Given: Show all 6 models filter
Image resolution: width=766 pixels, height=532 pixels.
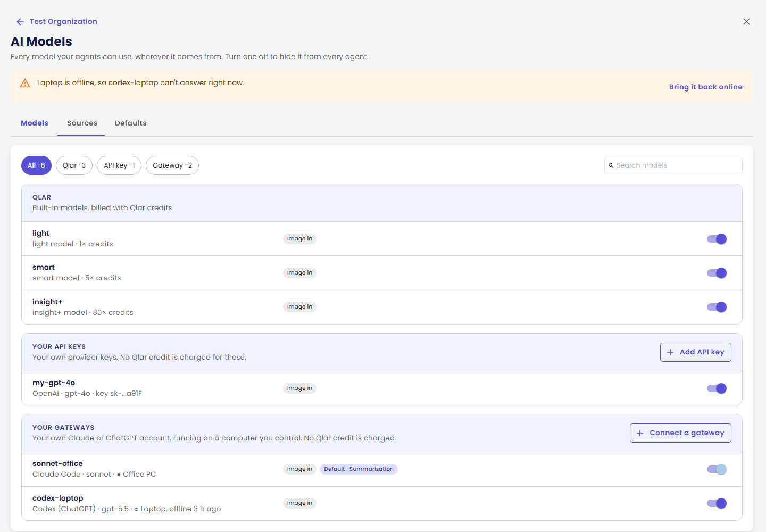Looking at the screenshot, I should coord(36,165).
